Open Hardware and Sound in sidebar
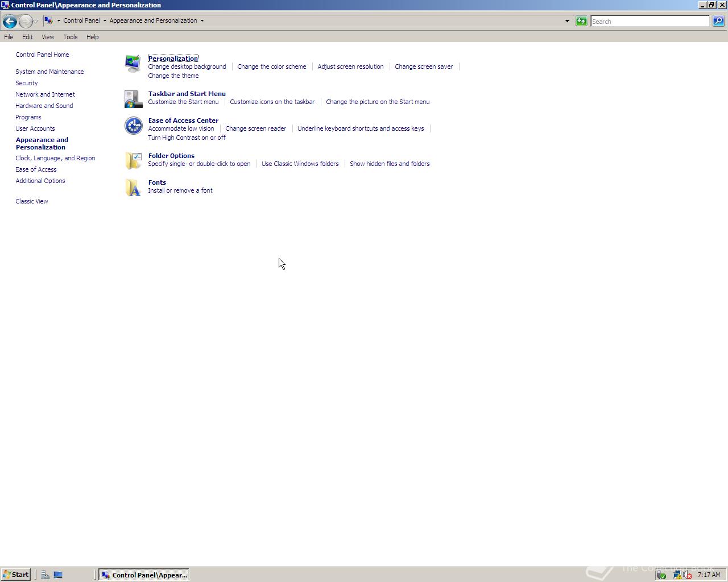This screenshot has height=582, width=728. point(44,106)
